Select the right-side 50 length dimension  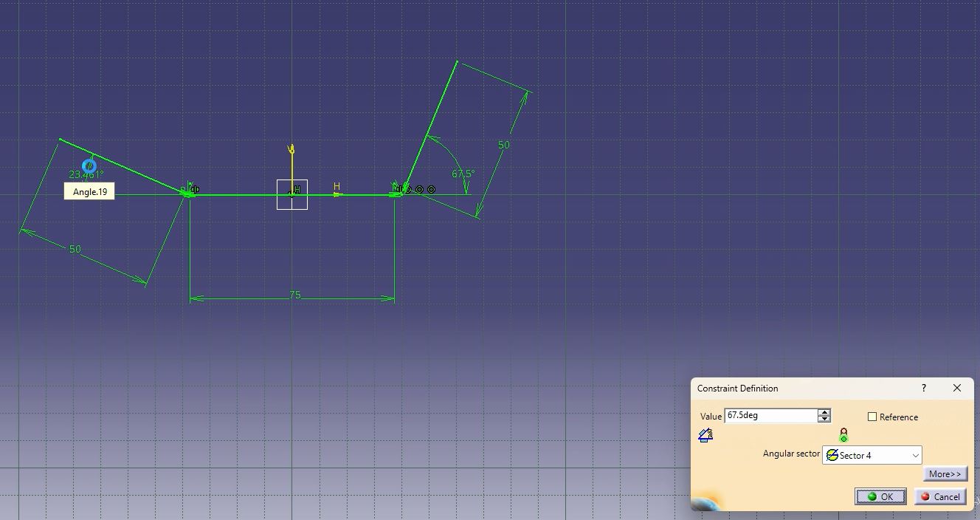pyautogui.click(x=503, y=145)
